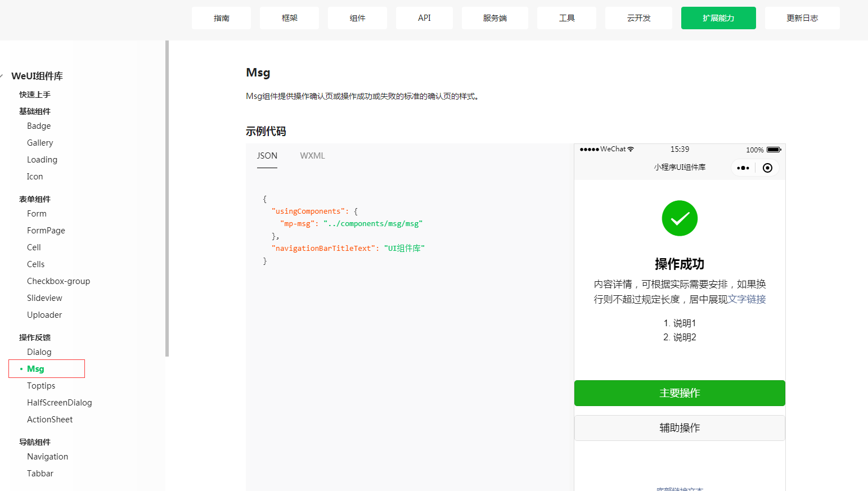The height and width of the screenshot is (491, 868).
Task: Open the Checkbox-group component page
Action: click(x=59, y=281)
